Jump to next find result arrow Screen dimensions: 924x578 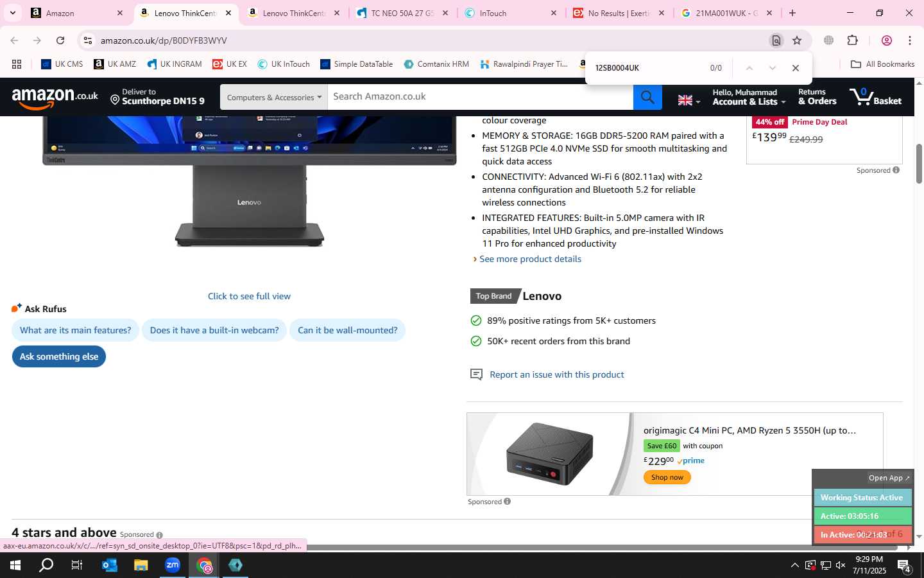point(773,68)
